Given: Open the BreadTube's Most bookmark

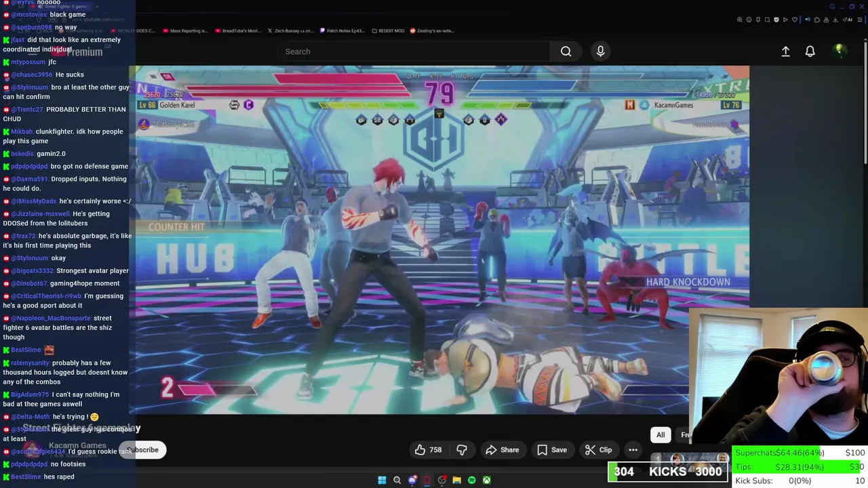Looking at the screenshot, I should click(x=237, y=30).
